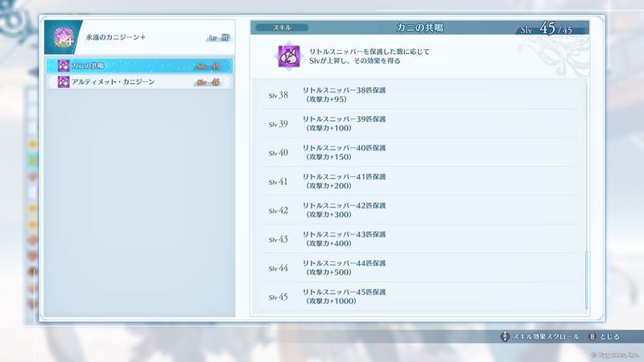Select the アルティメット・カニジーン skill row
The height and width of the screenshot is (362, 644).
pyautogui.click(x=139, y=82)
